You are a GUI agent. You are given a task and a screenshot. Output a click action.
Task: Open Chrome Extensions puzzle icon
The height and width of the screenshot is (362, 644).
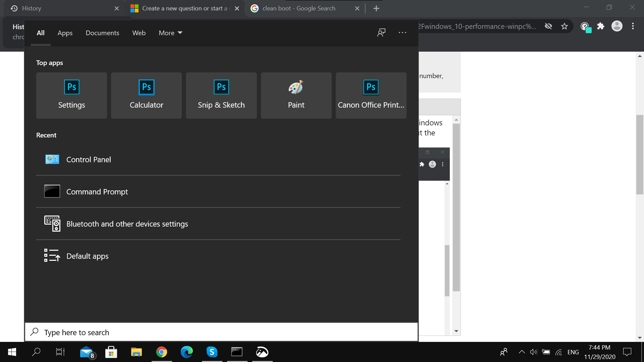[601, 26]
